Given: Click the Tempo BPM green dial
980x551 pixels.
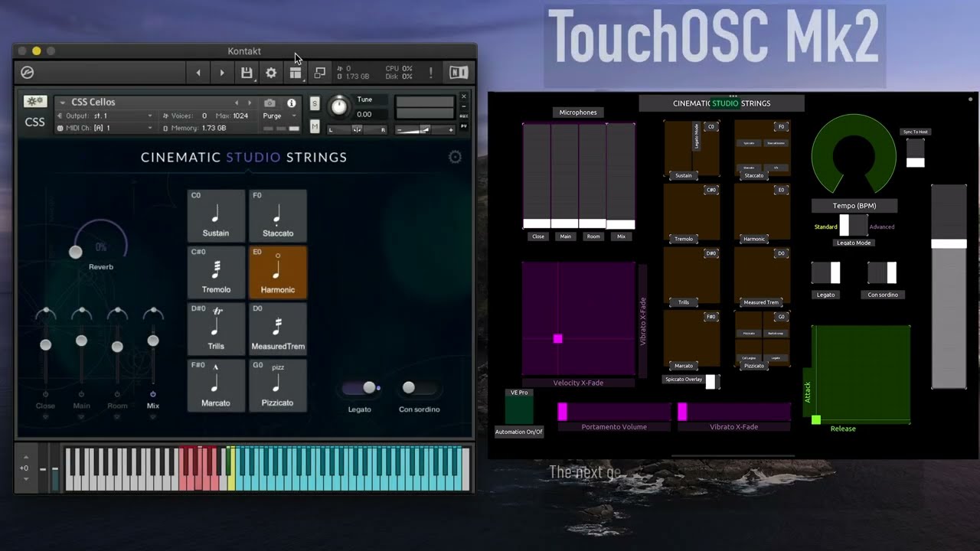Looking at the screenshot, I should click(853, 155).
